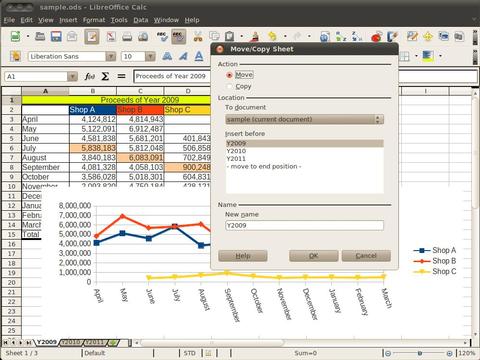Click the Borders grid icon
The image size is (480, 360).
[x=404, y=56]
